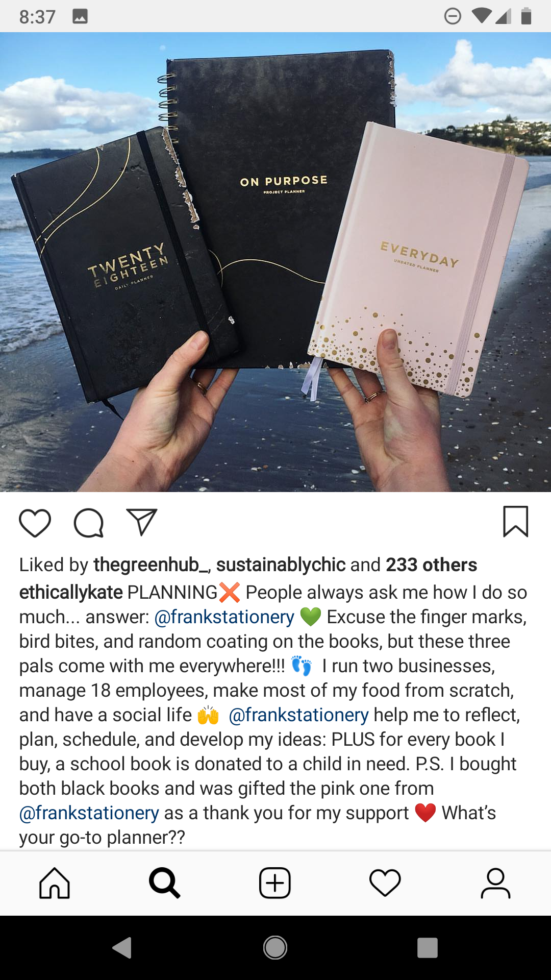Image resolution: width=551 pixels, height=980 pixels.
Task: Like the post with heart icon
Action: [35, 523]
